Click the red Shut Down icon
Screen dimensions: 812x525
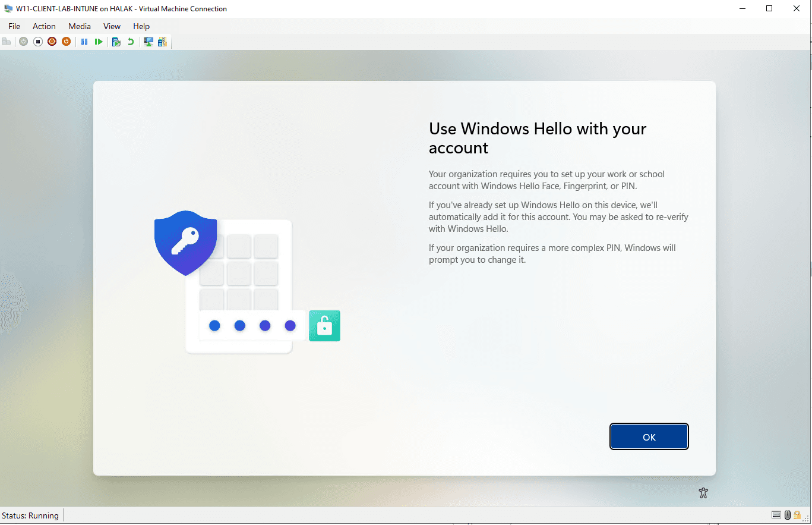[52, 42]
